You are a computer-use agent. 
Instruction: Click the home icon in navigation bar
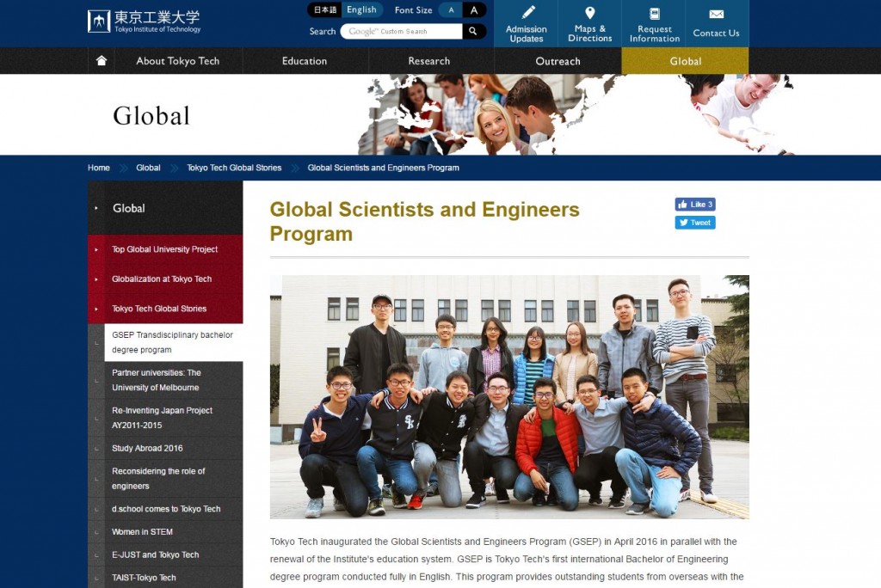[102, 61]
